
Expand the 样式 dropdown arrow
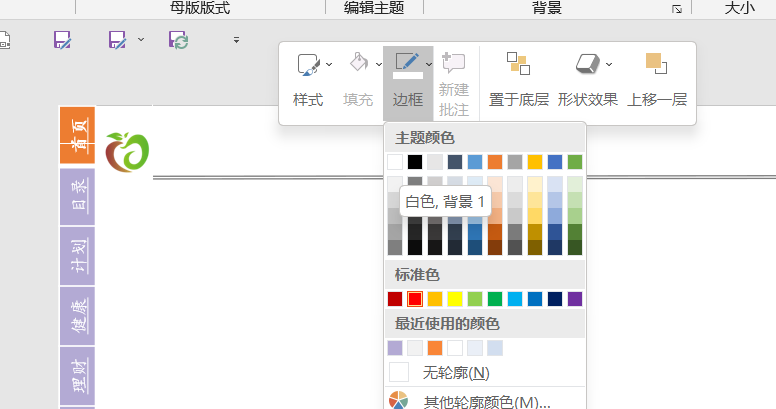click(329, 64)
